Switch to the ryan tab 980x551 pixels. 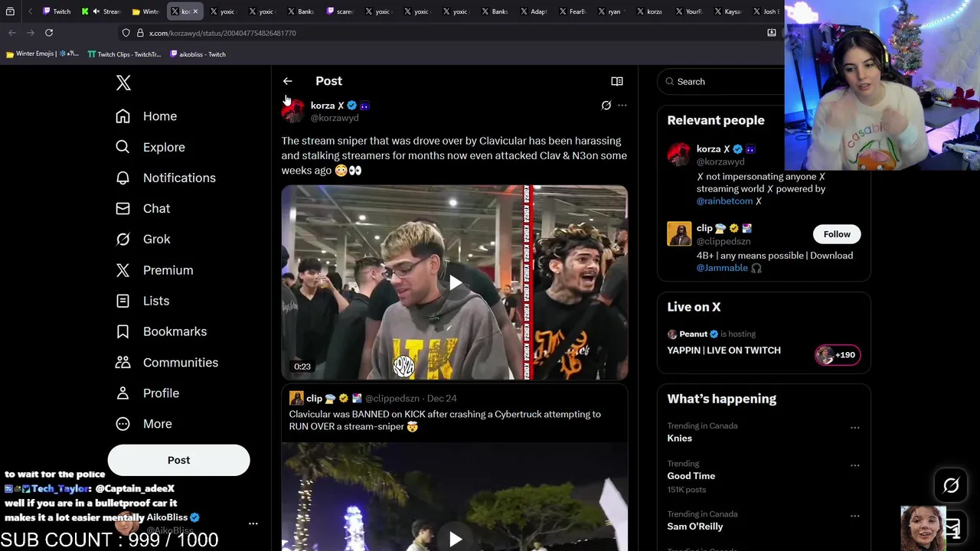611,11
